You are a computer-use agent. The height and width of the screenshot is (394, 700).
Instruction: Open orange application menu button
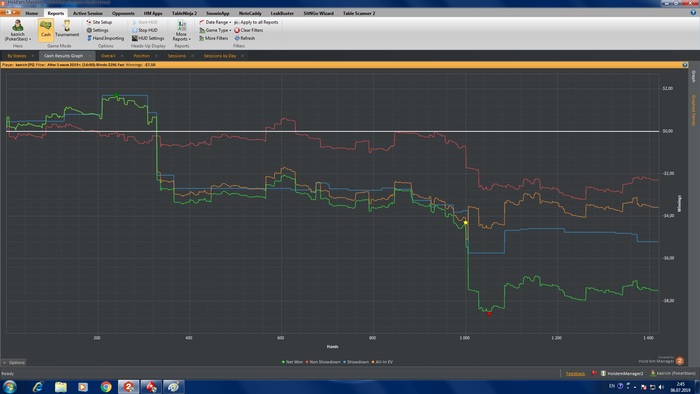coord(10,12)
